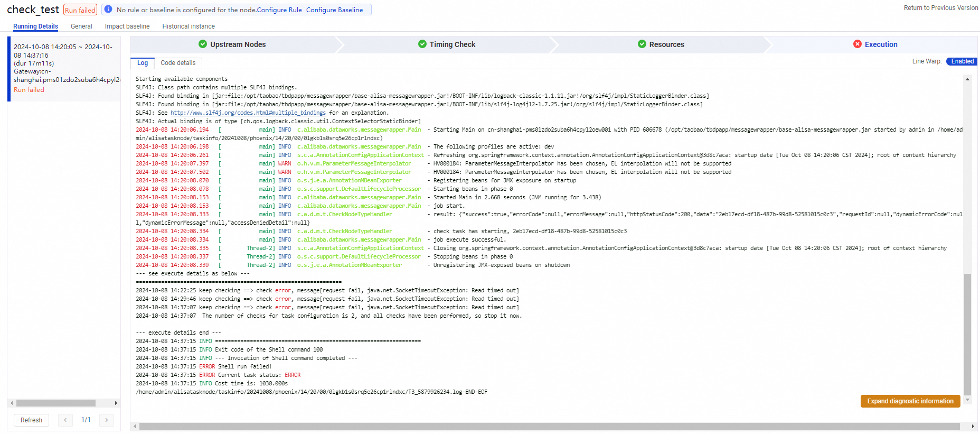Click the red error icon beside Execution
The height and width of the screenshot is (434, 980).
coord(858,44)
